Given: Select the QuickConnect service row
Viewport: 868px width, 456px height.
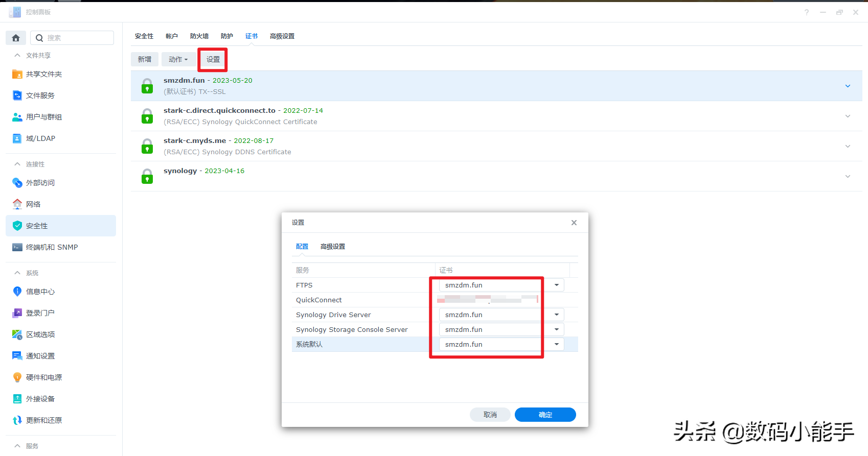Looking at the screenshot, I should tap(435, 300).
